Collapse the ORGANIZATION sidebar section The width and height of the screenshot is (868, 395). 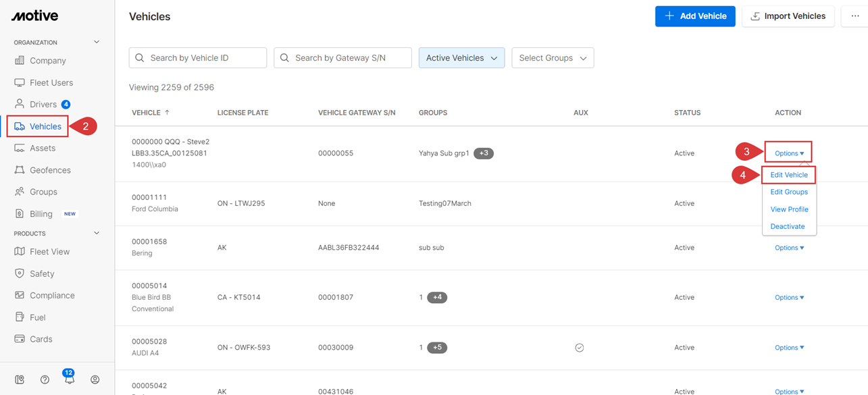(x=96, y=41)
